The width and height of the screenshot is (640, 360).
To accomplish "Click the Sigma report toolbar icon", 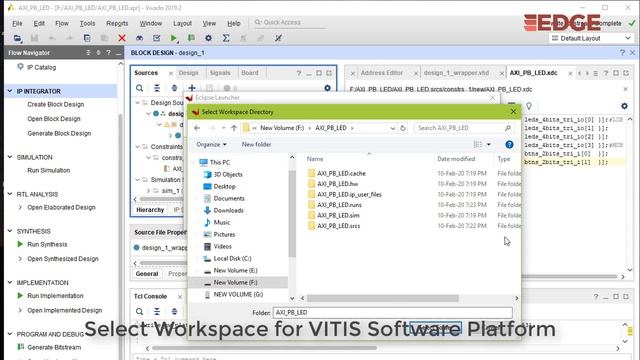I will (x=226, y=38).
